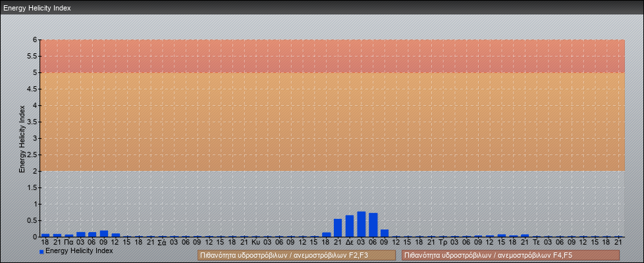Toggle the Energy Helicity Index legend label

pos(79,251)
